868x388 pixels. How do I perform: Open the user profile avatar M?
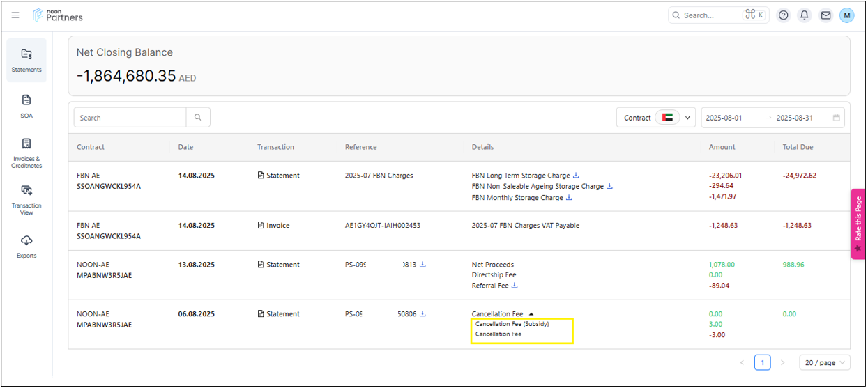(x=846, y=15)
